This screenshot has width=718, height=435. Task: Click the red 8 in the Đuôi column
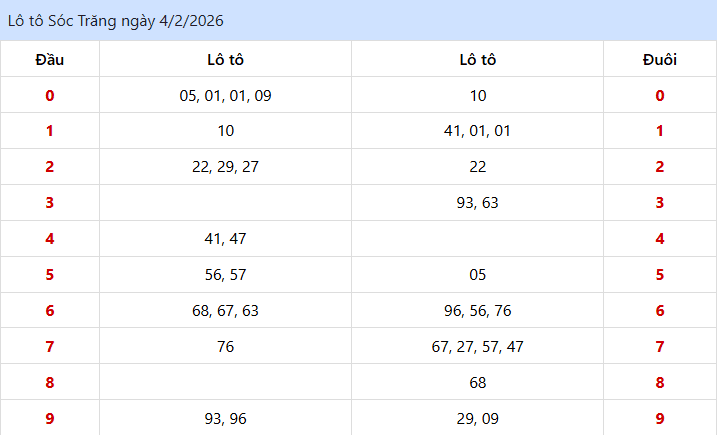click(x=659, y=383)
